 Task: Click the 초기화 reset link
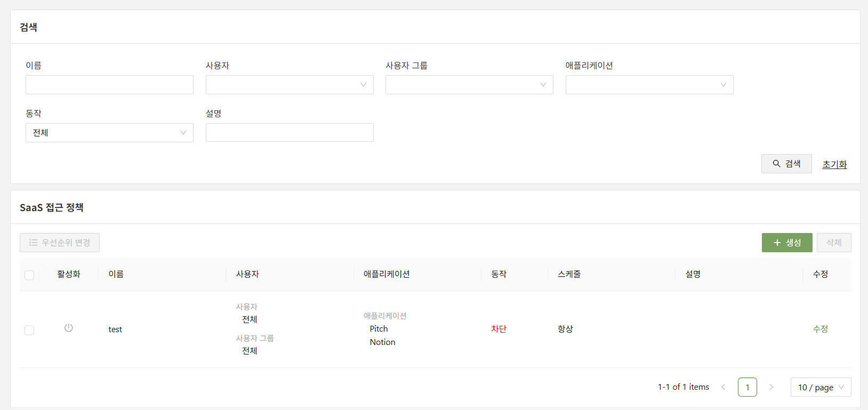pos(834,164)
